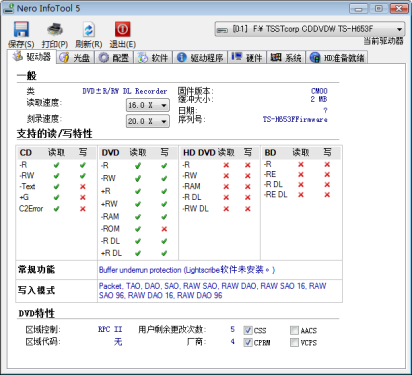Click the CD -Text write red cross
412x375 pixels.
pos(83,187)
